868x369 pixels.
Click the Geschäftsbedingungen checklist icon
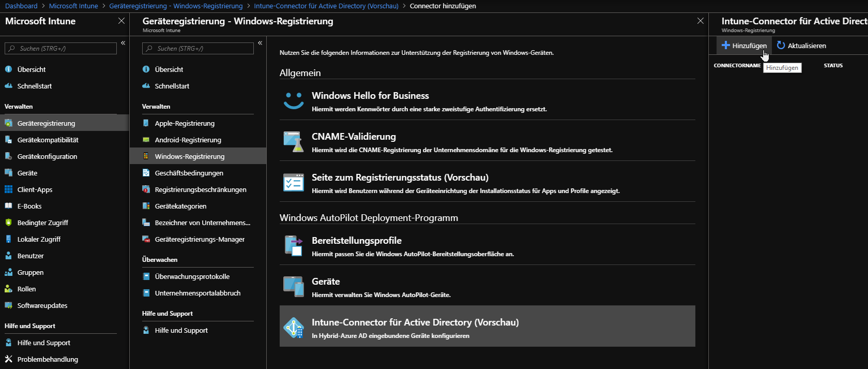tap(146, 172)
